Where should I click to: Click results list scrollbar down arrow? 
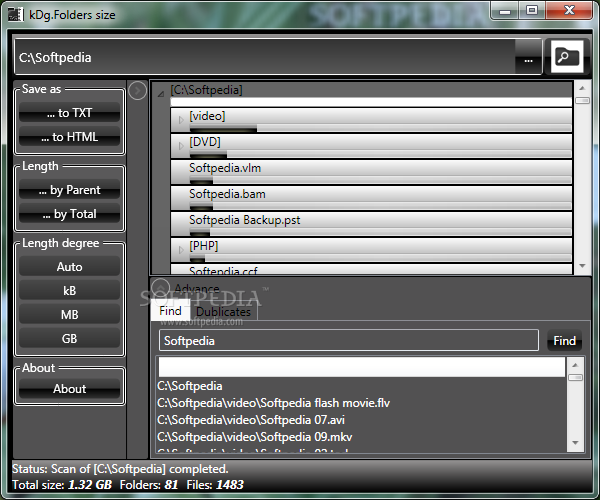tap(575, 443)
